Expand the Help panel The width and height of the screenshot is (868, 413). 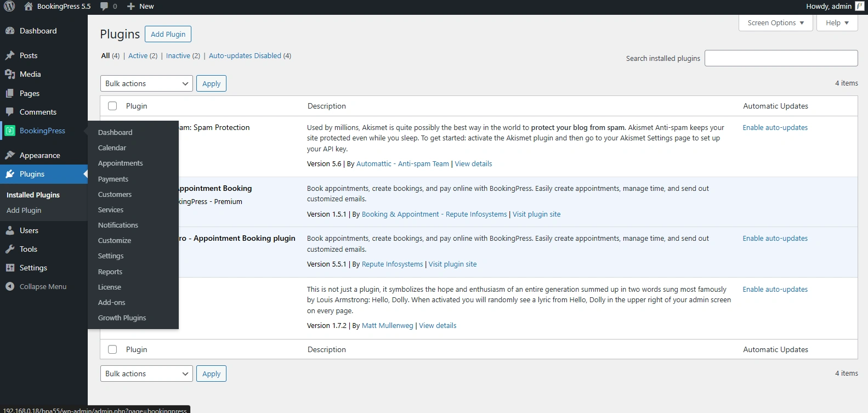(x=837, y=23)
